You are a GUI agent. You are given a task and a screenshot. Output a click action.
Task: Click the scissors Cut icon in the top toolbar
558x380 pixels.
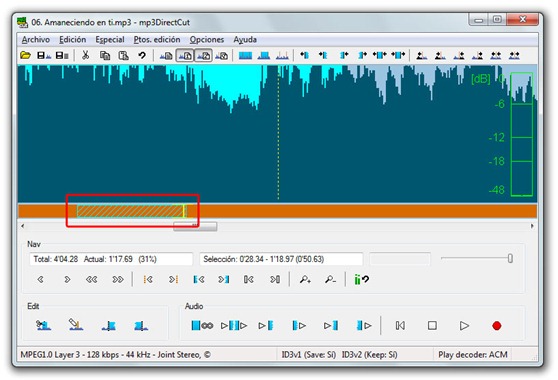tap(85, 56)
